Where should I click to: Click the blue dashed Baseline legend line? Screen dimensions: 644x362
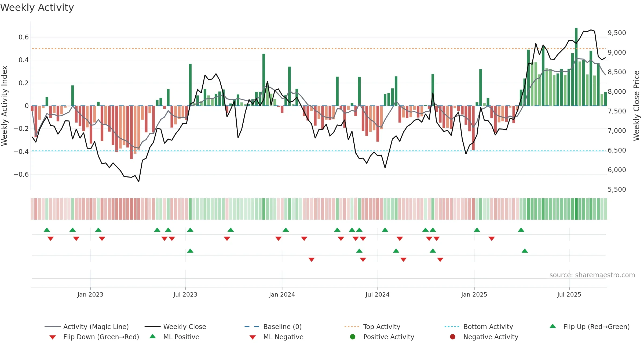tap(252, 327)
